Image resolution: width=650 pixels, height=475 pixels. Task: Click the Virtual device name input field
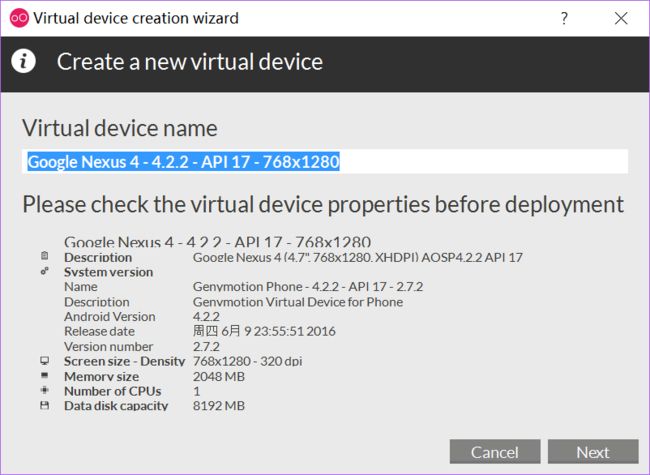coord(325,162)
